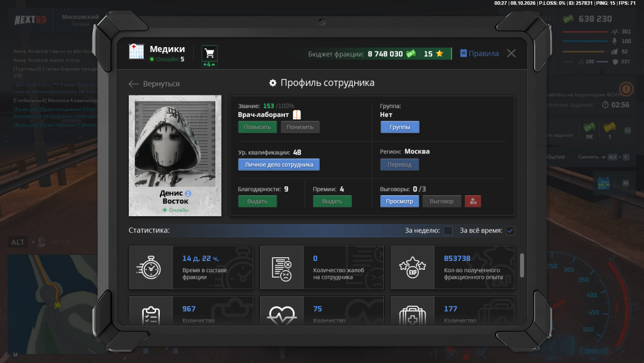
Task: Toggle the За всё время checkbox
Action: click(x=510, y=230)
